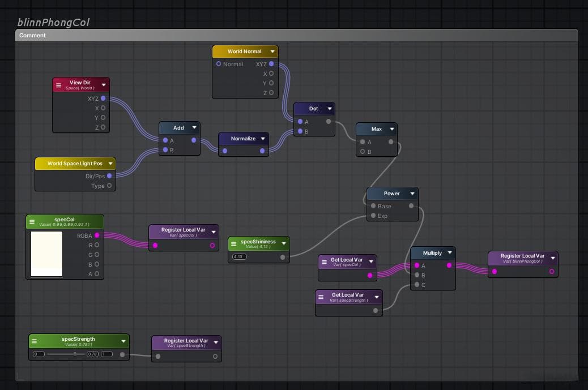Click the World Normal XYZ output port

click(x=271, y=64)
